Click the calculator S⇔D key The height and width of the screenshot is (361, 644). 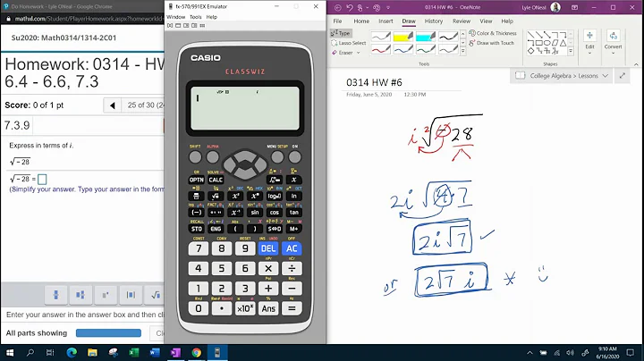pyautogui.click(x=275, y=229)
